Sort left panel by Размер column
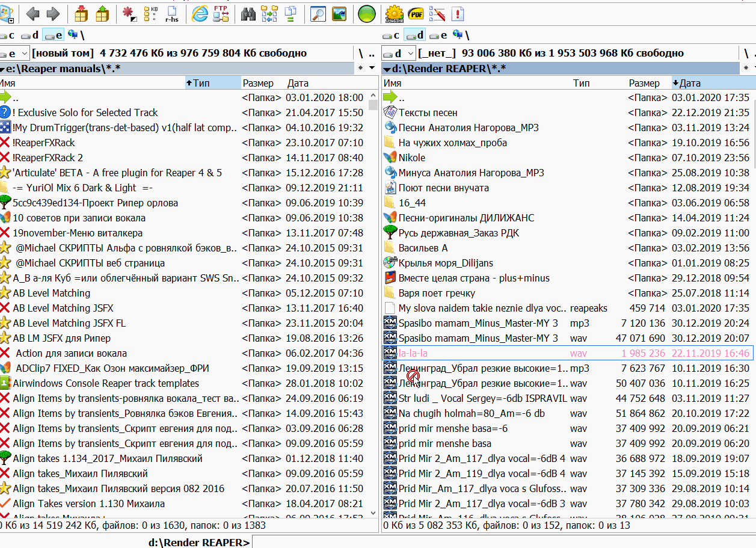This screenshot has width=756, height=548. 263,83
